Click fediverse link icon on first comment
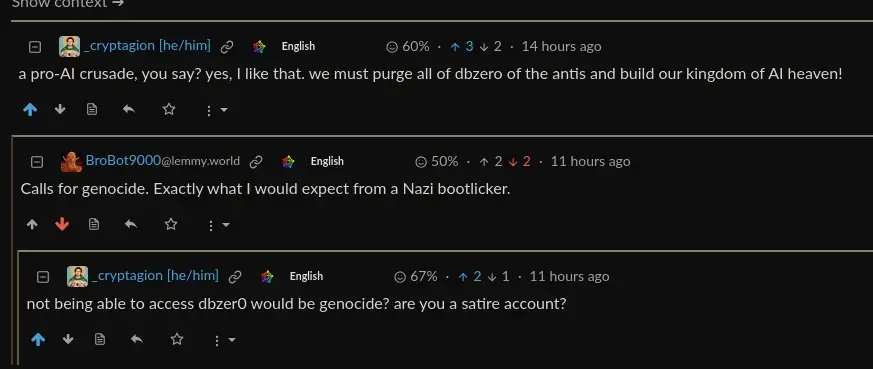 [x=259, y=47]
